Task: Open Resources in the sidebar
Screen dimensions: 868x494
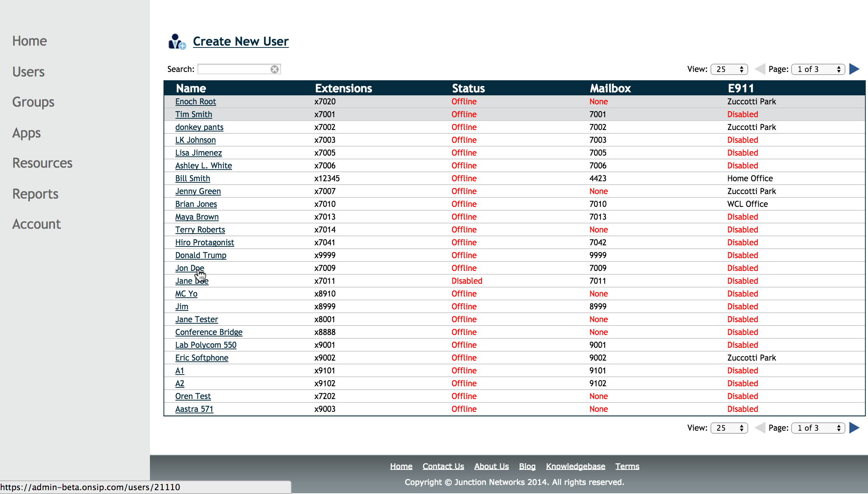Action: point(42,163)
